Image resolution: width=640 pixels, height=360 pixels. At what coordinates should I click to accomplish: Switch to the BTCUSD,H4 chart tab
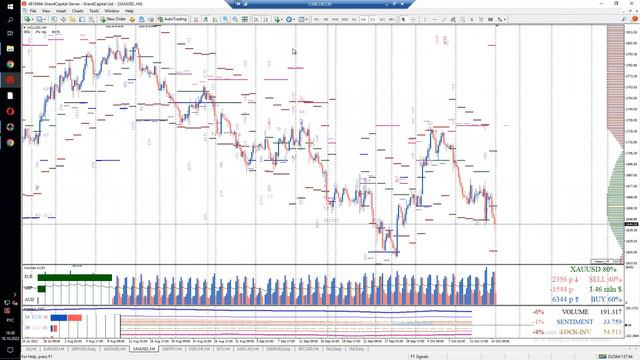pyautogui.click(x=308, y=349)
